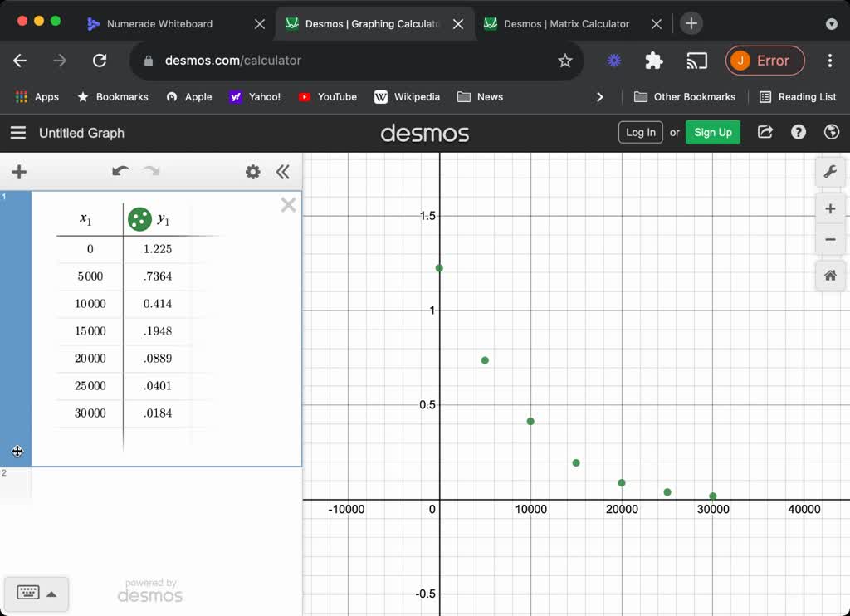Open the language globe menu
Screen dimensions: 850x616
click(831, 132)
